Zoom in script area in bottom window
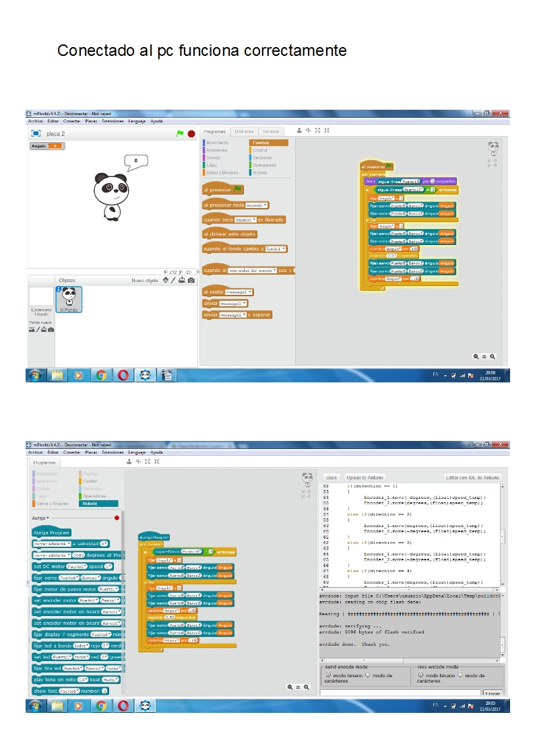Viewport: 535px width, 756px height. pos(307,687)
